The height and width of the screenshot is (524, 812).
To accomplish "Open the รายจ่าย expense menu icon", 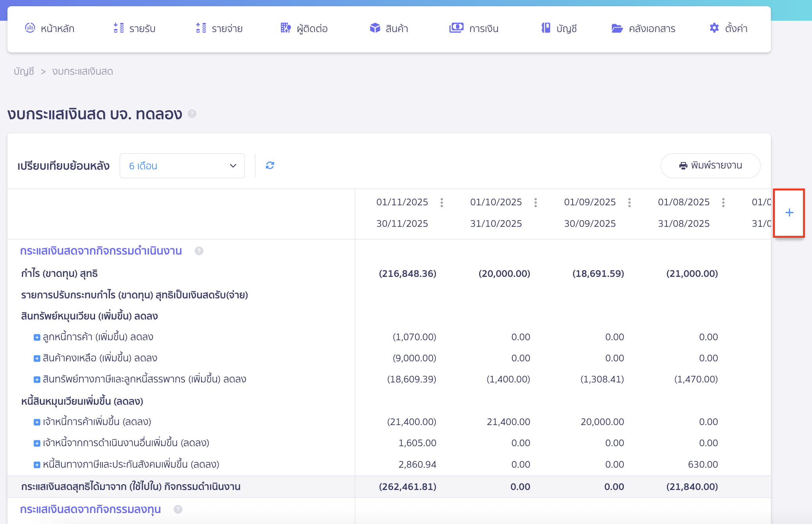I will [200, 28].
